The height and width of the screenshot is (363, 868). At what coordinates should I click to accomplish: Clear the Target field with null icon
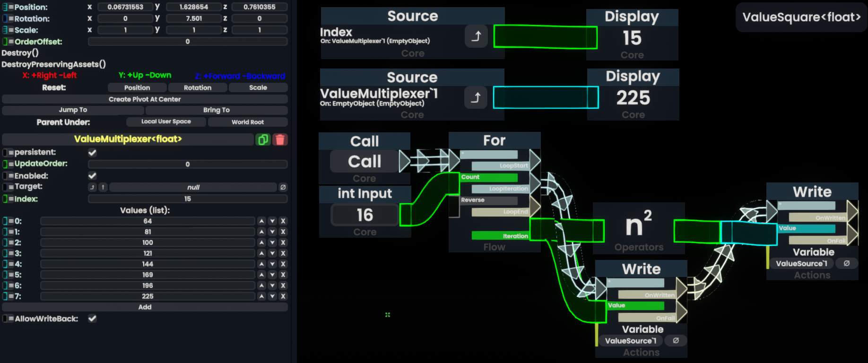click(283, 187)
